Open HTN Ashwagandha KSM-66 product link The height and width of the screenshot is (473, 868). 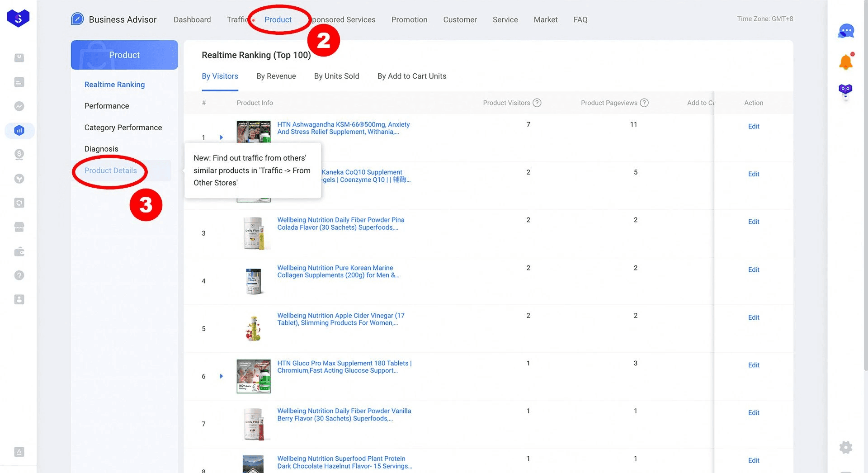pyautogui.click(x=344, y=128)
